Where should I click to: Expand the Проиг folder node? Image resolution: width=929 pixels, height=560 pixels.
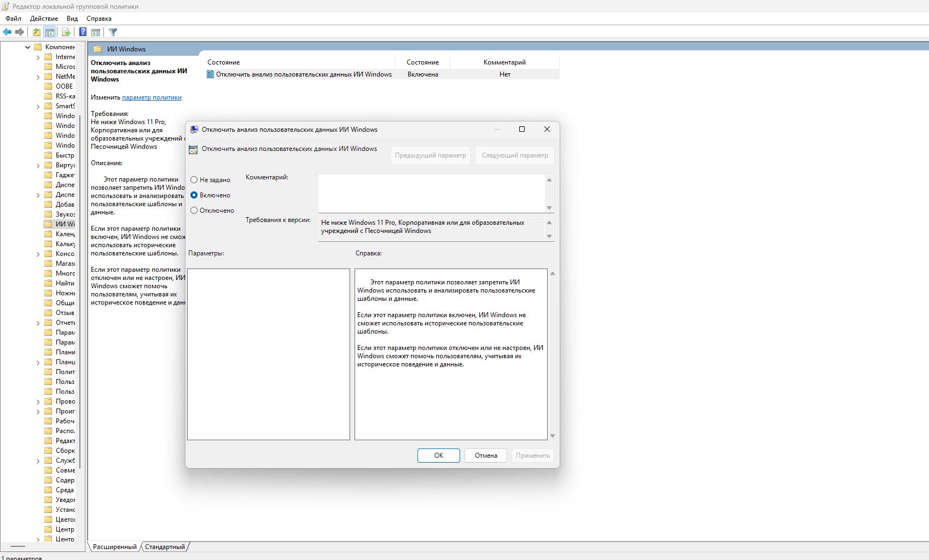pos(38,411)
